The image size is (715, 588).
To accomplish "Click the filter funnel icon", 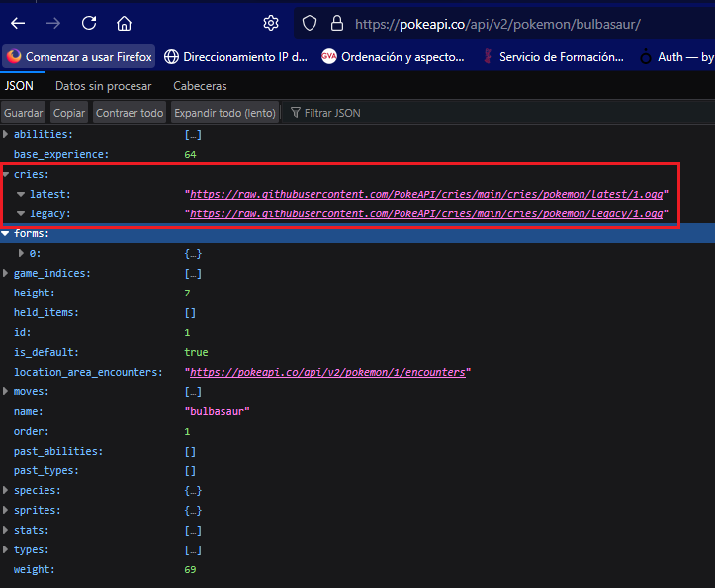I will click(296, 112).
